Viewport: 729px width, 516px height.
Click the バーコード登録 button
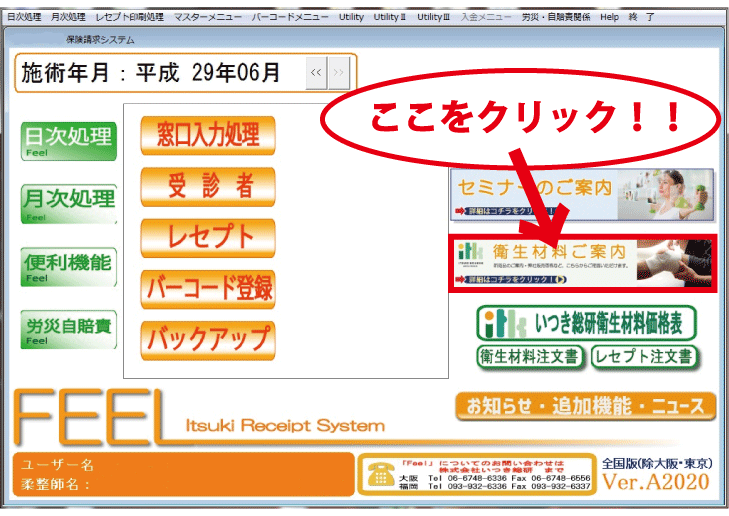208,289
